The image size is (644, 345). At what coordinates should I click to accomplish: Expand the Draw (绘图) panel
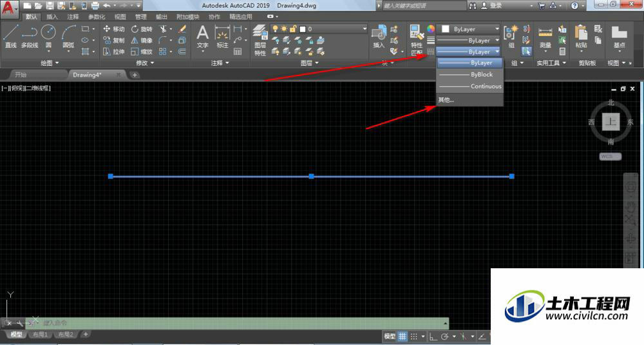50,63
